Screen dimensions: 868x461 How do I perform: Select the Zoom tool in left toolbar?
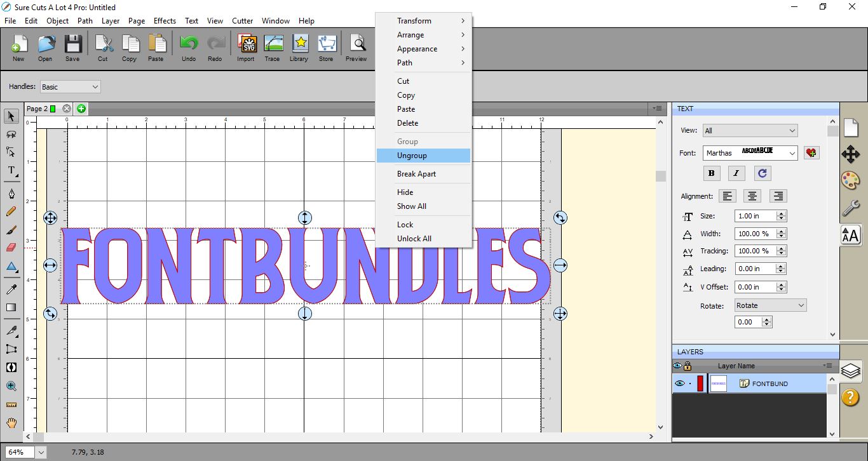[11, 386]
